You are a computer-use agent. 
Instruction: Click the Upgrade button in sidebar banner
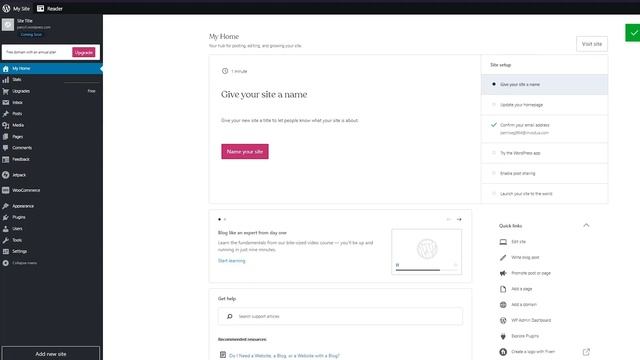click(84, 52)
